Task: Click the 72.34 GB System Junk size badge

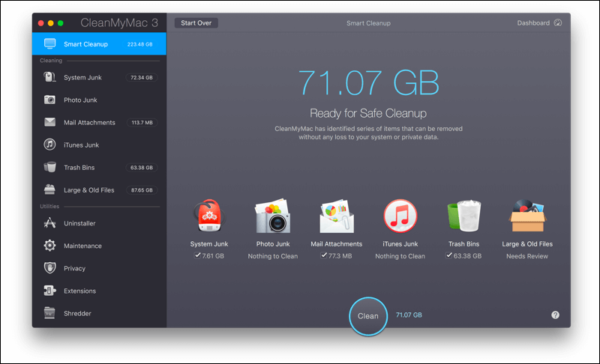Action: [142, 78]
